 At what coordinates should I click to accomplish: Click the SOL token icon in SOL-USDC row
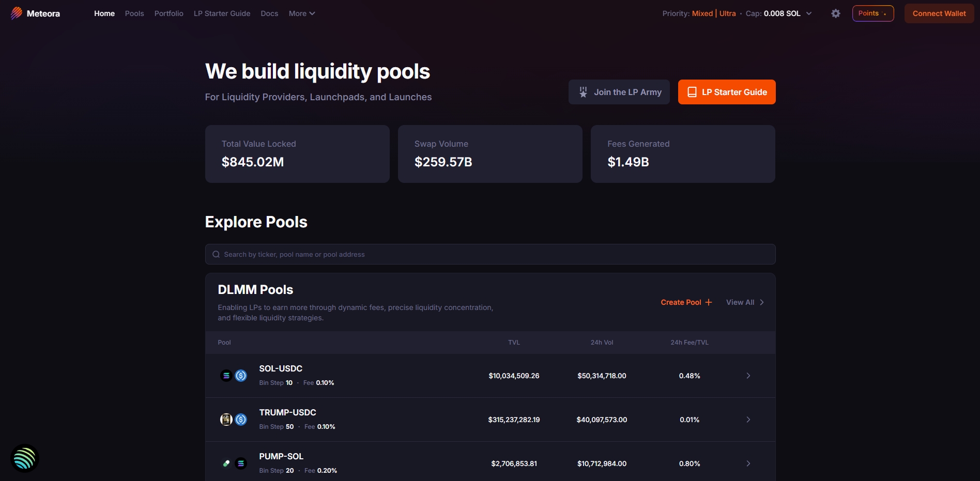[x=226, y=376]
